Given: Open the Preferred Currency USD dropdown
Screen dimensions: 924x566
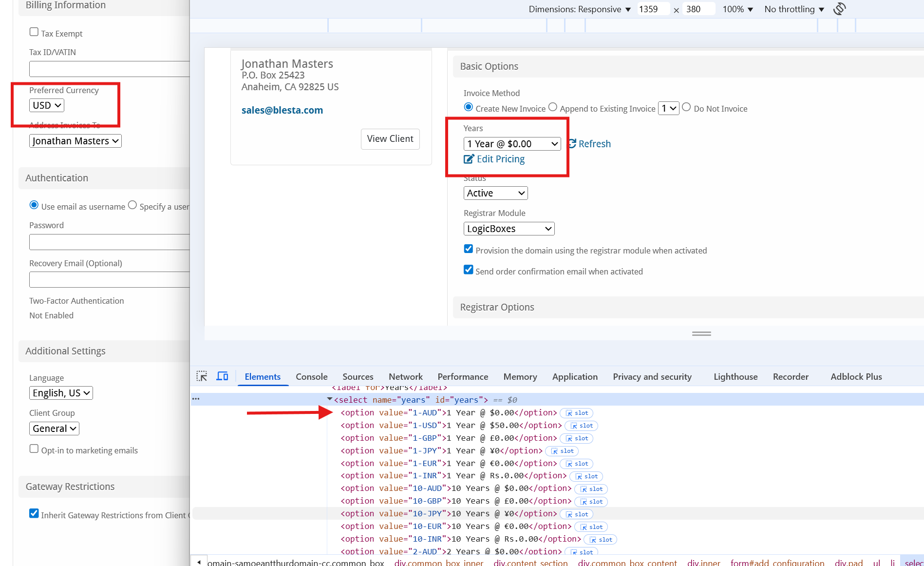Looking at the screenshot, I should (x=47, y=105).
